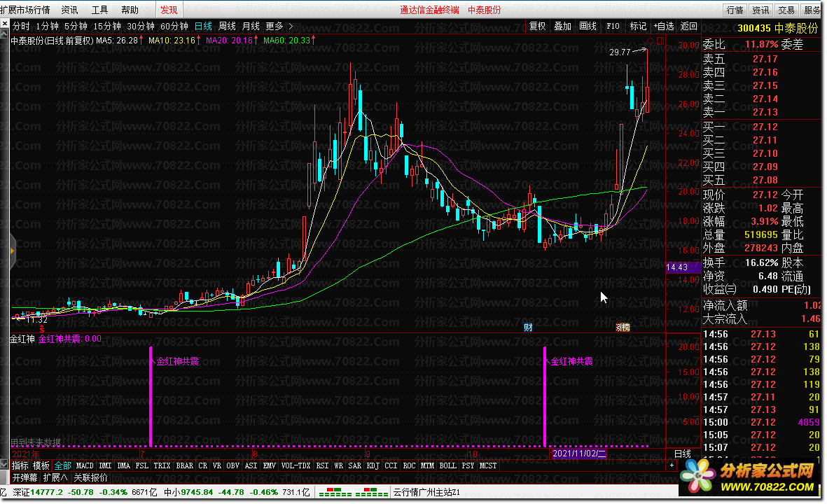
Task: Click the 开弹幕 button
Action: (25, 477)
